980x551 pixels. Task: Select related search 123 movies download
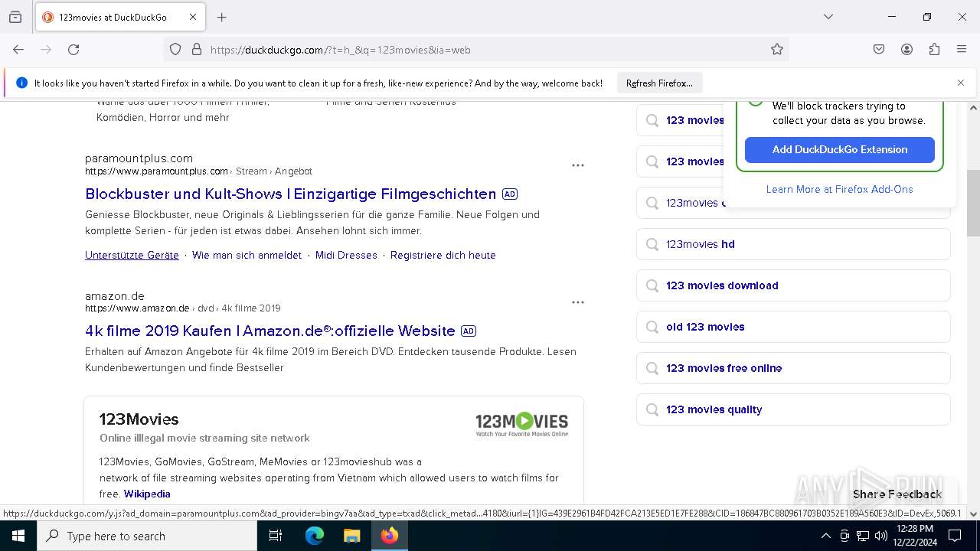click(793, 286)
